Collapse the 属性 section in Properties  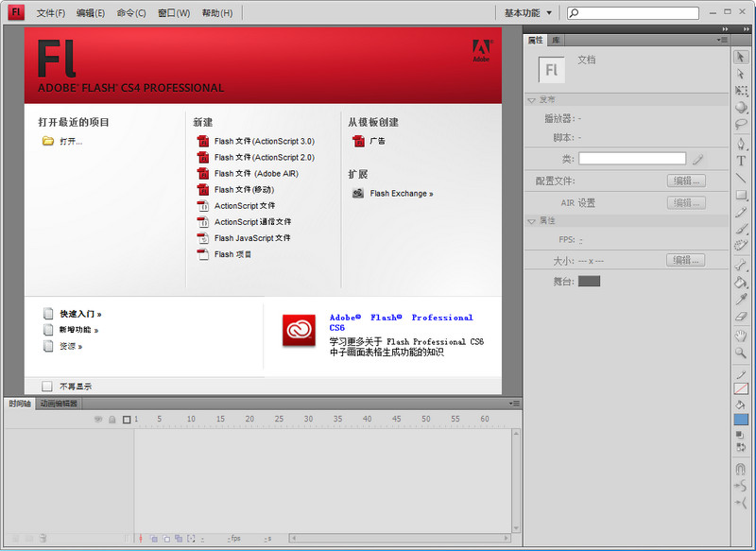click(532, 222)
